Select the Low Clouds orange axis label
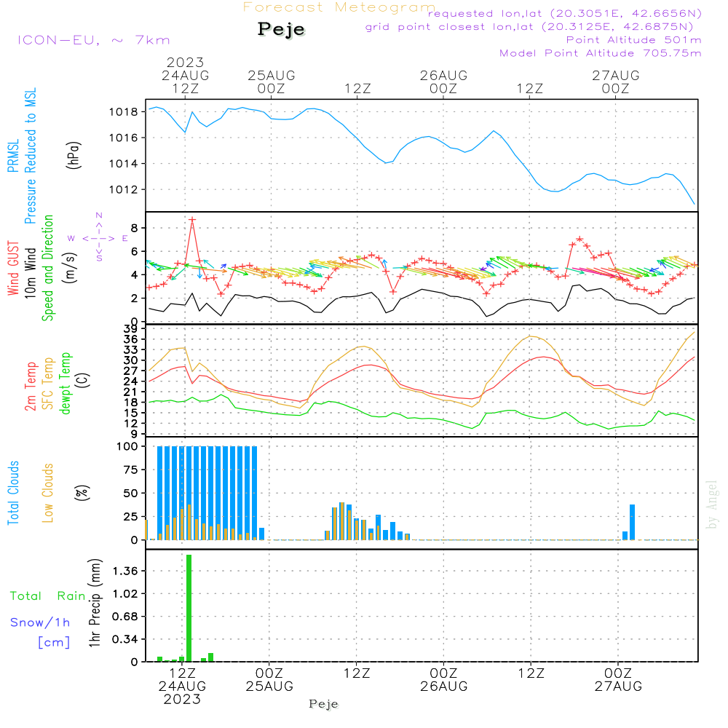 point(48,492)
